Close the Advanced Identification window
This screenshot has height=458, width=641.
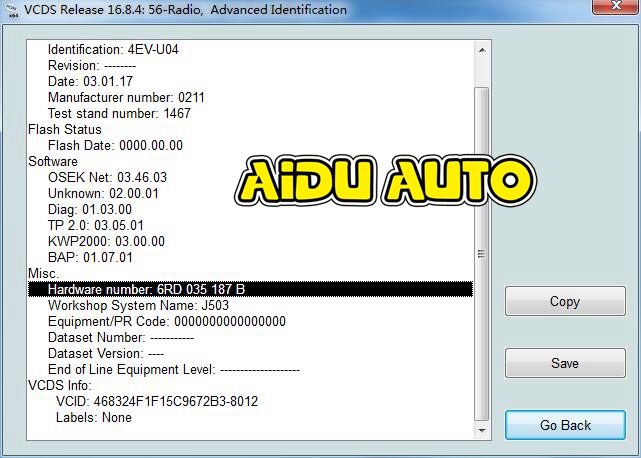click(612, 9)
